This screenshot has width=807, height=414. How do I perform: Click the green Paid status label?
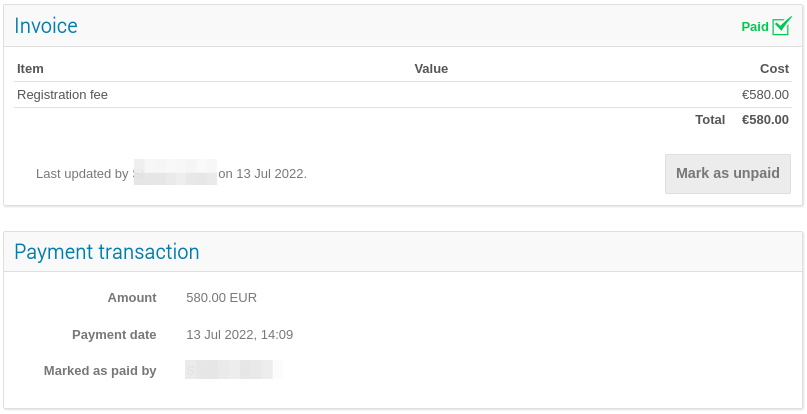754,27
